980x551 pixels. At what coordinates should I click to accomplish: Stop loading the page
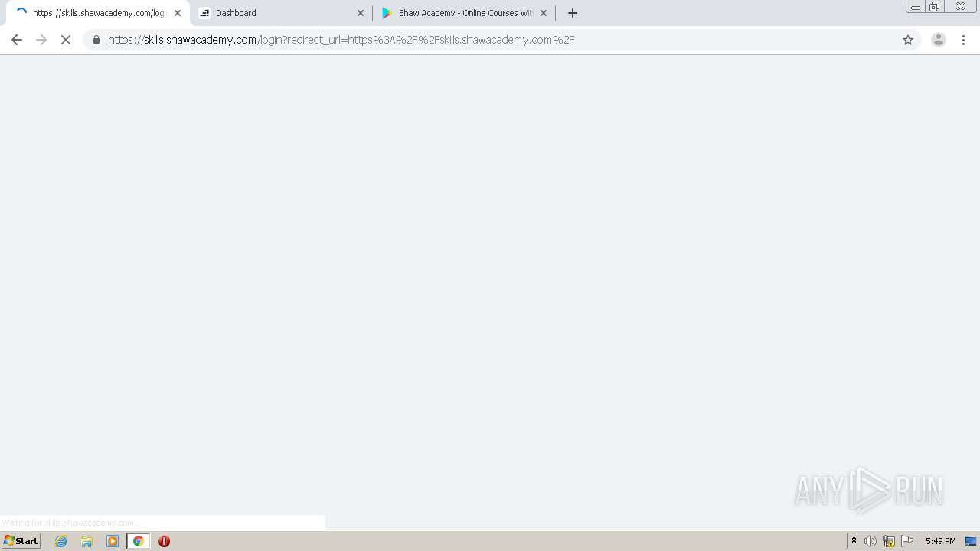66,40
